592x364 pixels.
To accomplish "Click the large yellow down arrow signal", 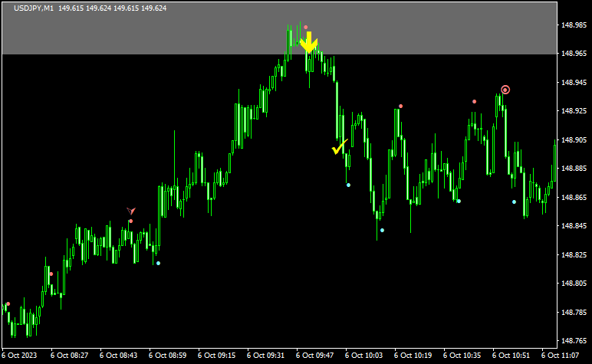I will coord(308,42).
